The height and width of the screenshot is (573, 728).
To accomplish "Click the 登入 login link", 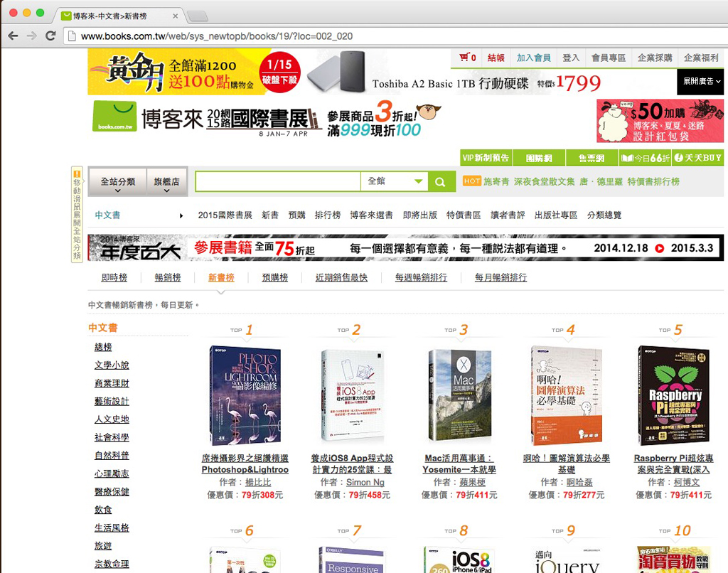I will 571,58.
